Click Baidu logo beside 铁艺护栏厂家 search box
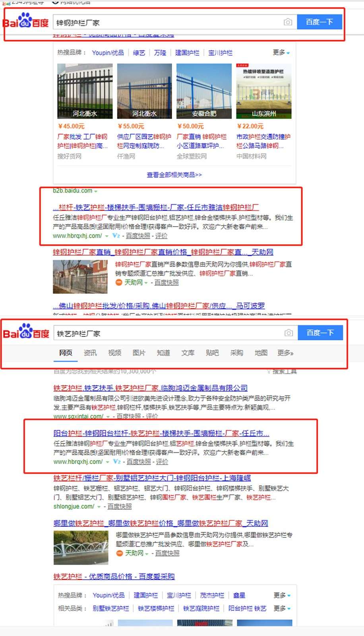364x636 pixels. point(26,332)
